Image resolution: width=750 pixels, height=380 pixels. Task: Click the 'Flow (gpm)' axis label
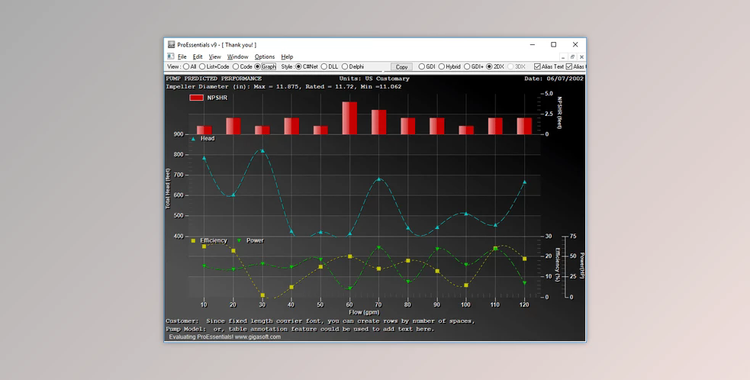364,312
